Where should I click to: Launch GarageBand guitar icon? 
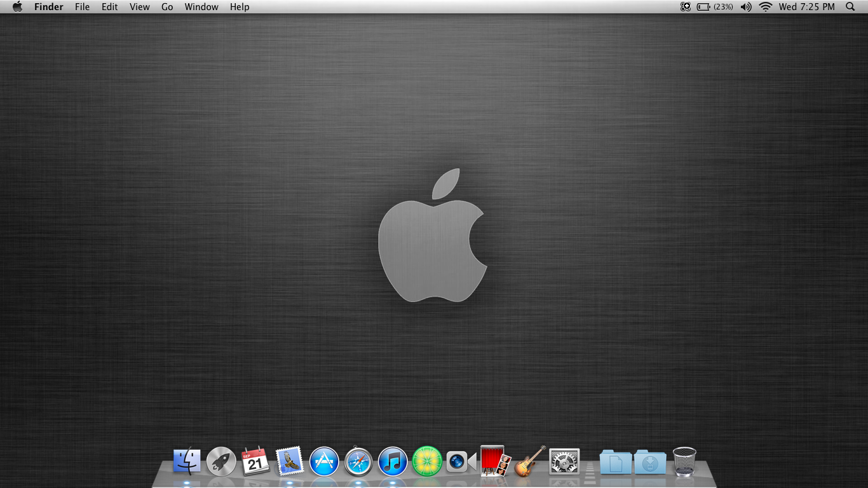pos(530,461)
